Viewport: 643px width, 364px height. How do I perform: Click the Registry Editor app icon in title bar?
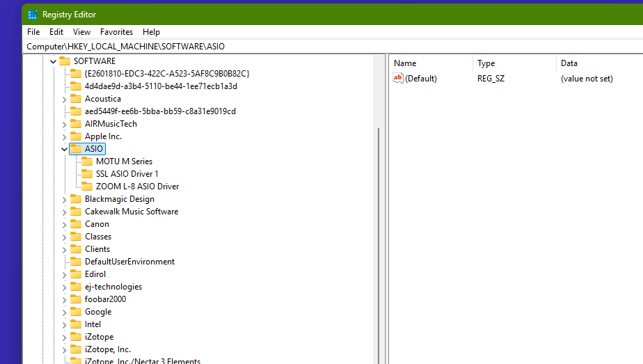[33, 15]
